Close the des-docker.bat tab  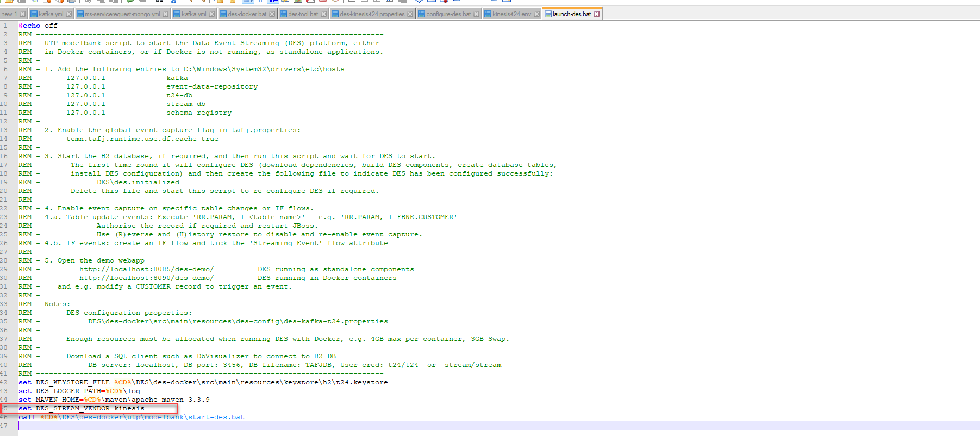(x=272, y=14)
